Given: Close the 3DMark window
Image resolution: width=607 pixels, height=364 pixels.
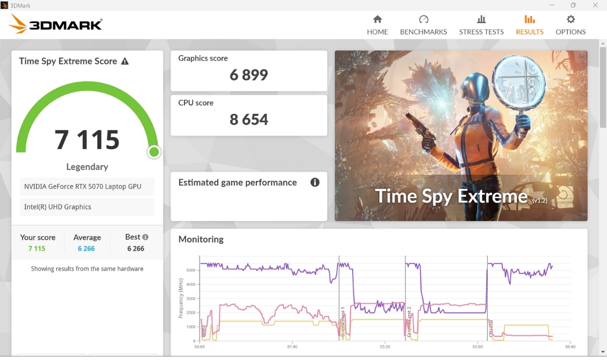Looking at the screenshot, I should [595, 5].
